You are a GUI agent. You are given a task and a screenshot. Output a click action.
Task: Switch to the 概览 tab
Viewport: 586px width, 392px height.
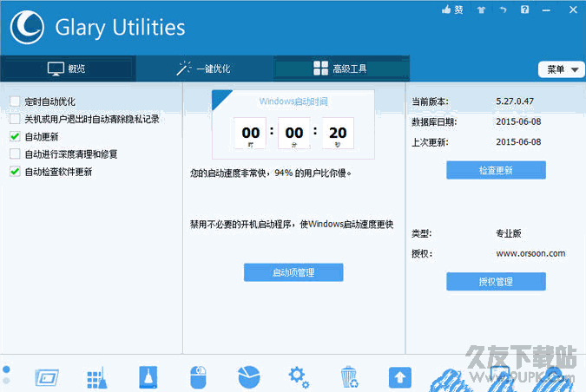pos(68,69)
